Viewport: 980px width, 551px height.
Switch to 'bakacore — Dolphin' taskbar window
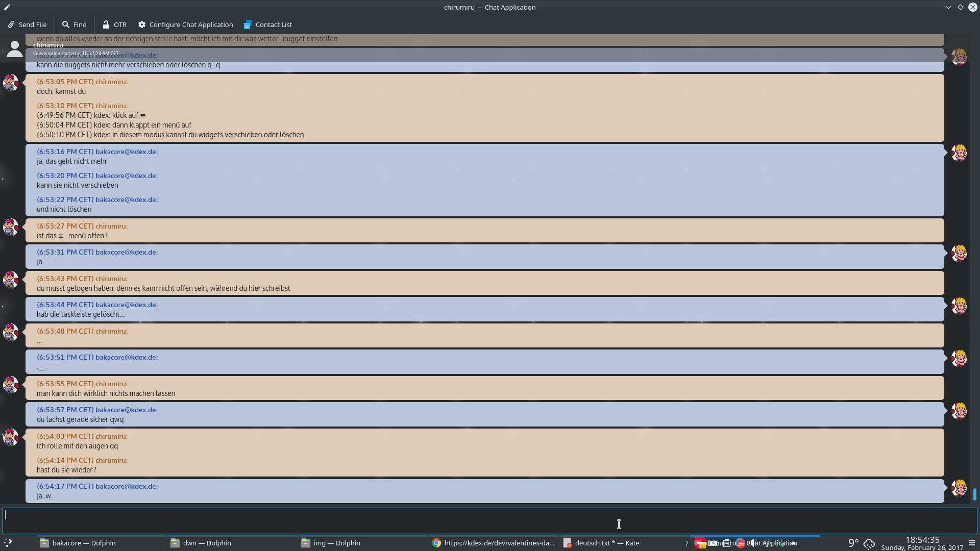coord(102,543)
